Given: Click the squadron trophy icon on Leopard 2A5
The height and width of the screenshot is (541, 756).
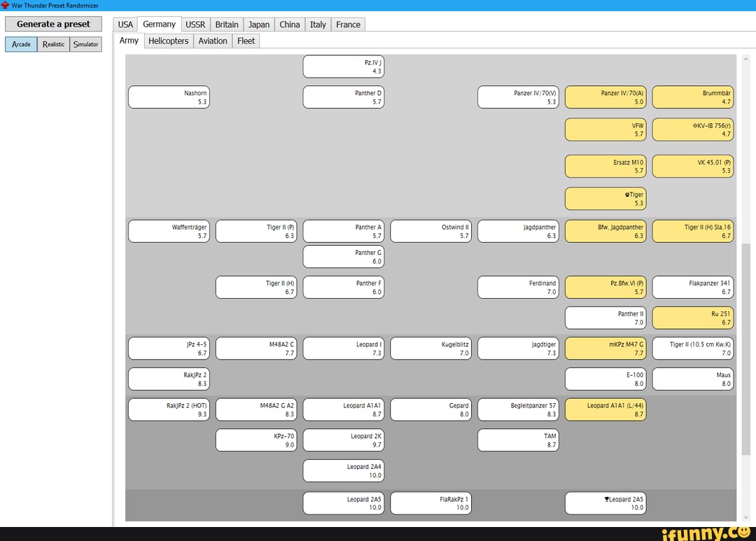Looking at the screenshot, I should click(607, 499).
